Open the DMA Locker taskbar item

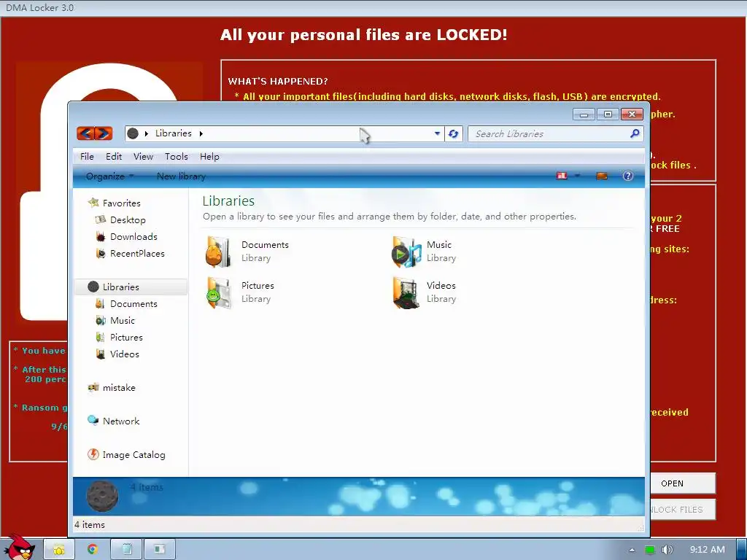pos(160,549)
